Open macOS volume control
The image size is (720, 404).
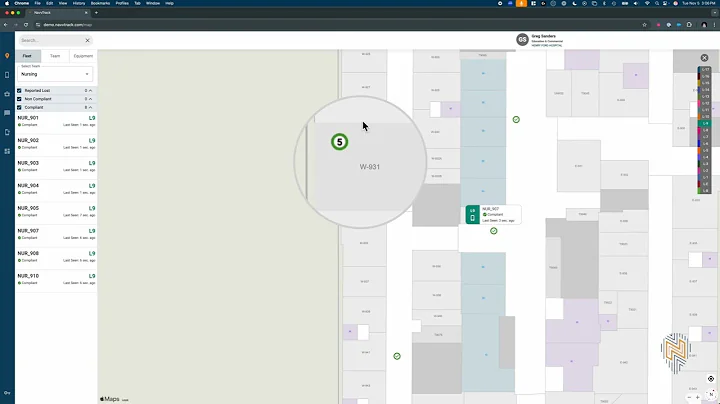[636, 3]
